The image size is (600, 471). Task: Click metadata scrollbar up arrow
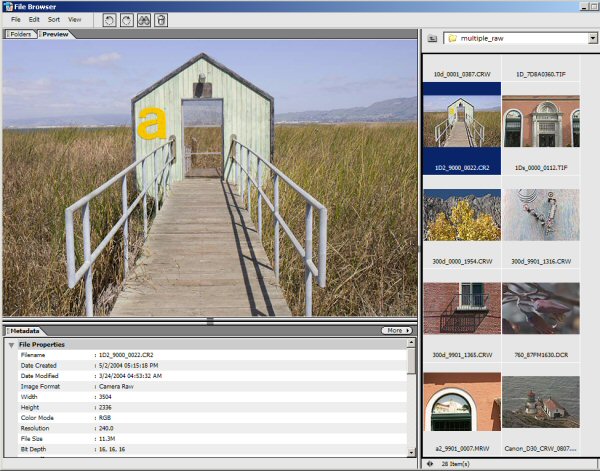(411, 343)
